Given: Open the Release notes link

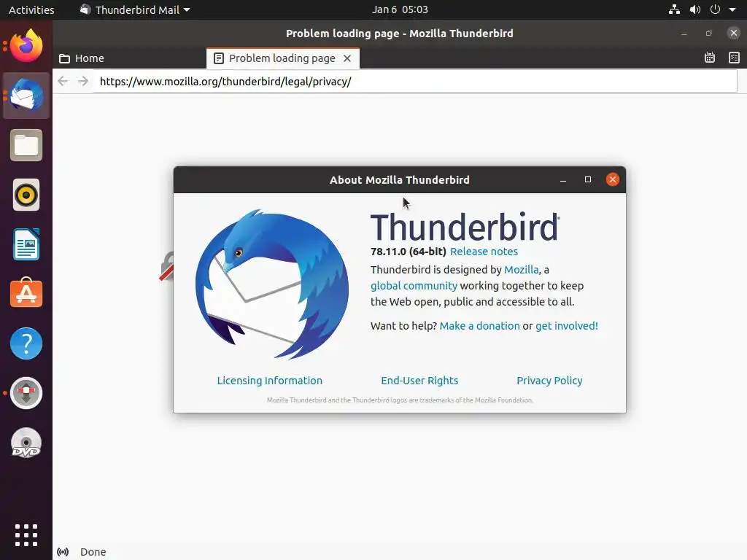Looking at the screenshot, I should coord(484,252).
